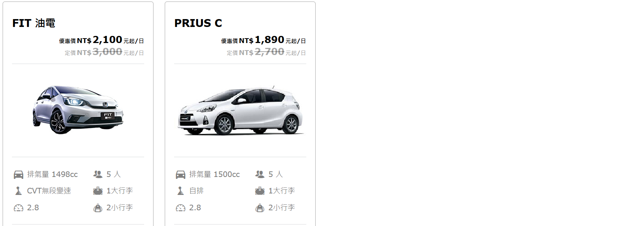The height and width of the screenshot is (226, 644).
Task: Open the PRIUS C title
Action: coord(198,23)
